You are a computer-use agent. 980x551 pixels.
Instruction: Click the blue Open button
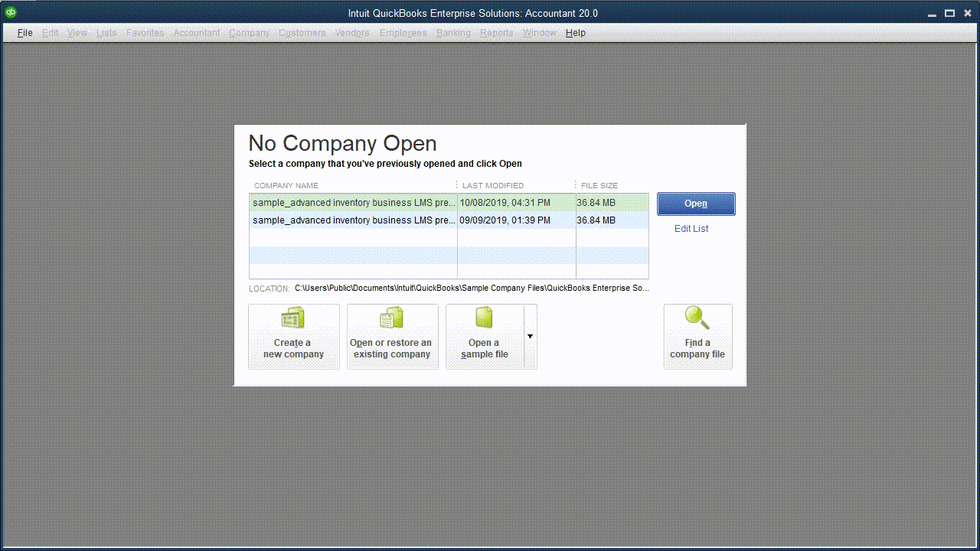coord(696,204)
